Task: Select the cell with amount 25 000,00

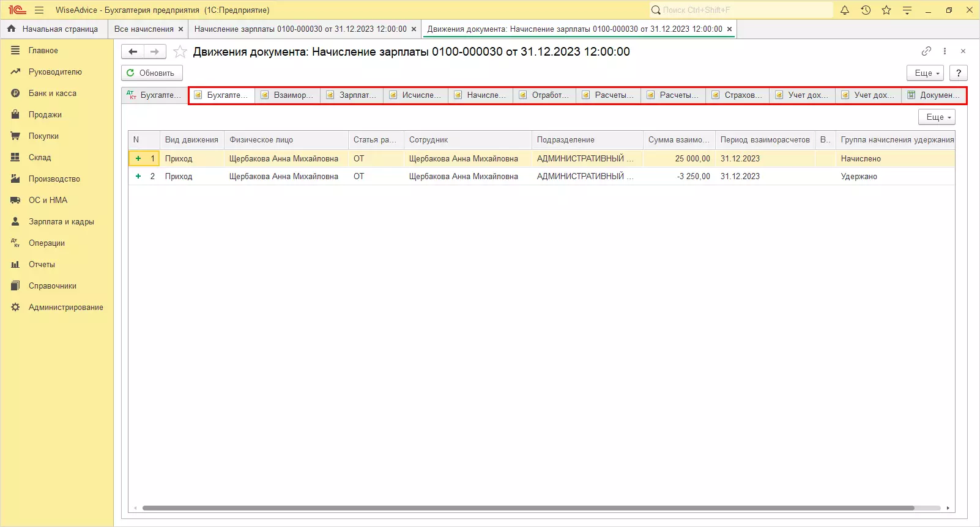Action: (x=679, y=159)
